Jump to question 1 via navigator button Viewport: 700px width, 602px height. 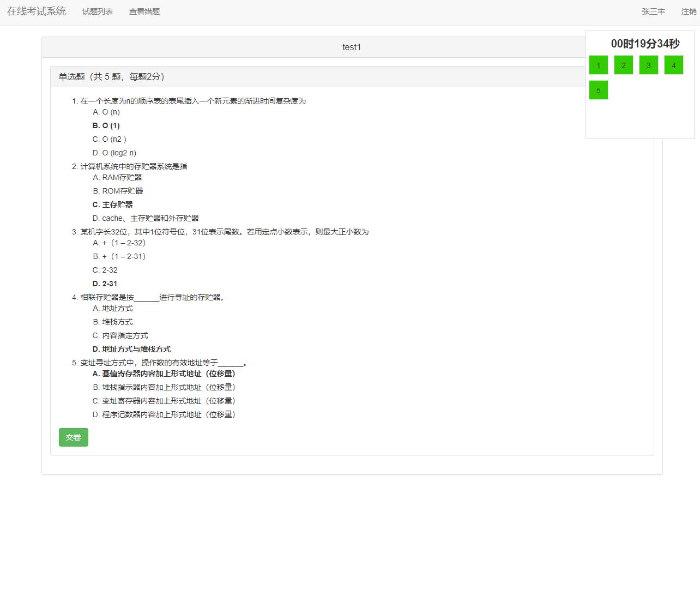pyautogui.click(x=598, y=65)
